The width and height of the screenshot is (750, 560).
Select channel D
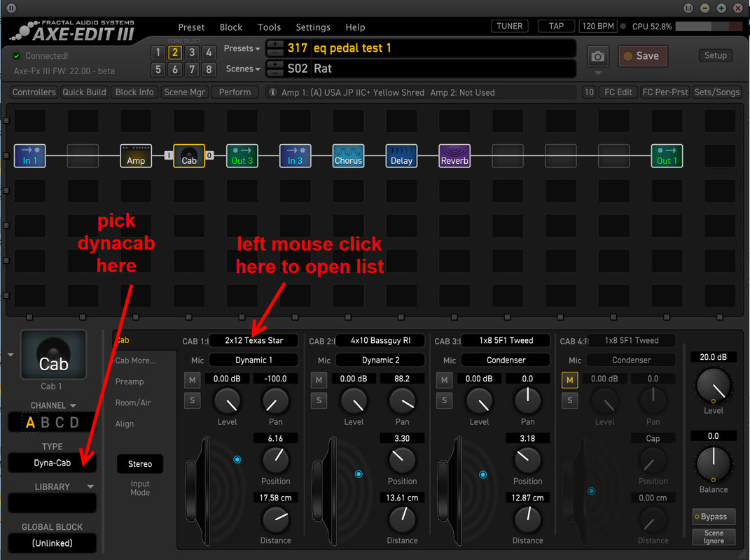tap(74, 423)
